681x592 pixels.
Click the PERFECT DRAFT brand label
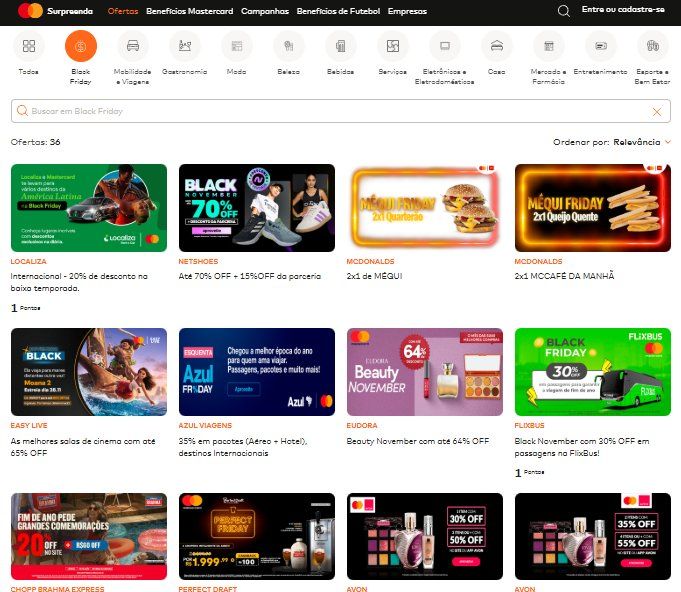[x=208, y=589]
